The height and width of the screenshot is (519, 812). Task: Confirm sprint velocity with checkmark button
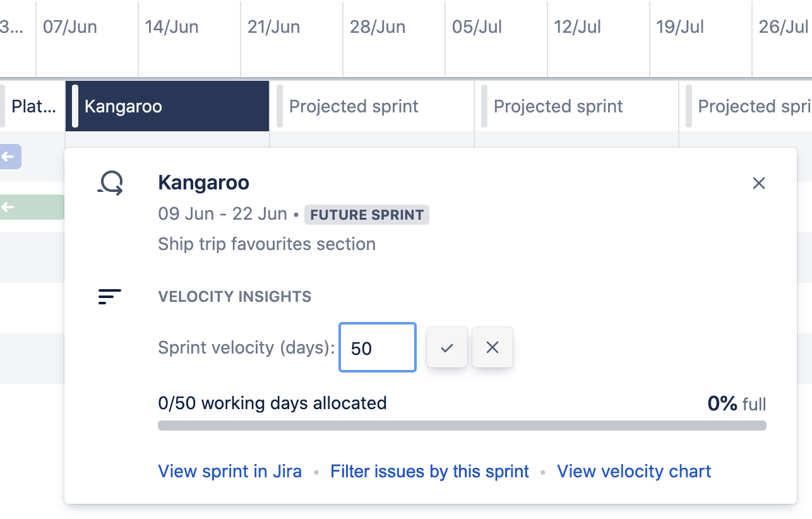click(x=447, y=347)
